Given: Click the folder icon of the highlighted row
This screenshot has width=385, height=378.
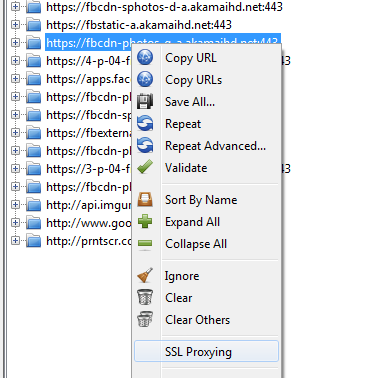Looking at the screenshot, I should 34,43.
